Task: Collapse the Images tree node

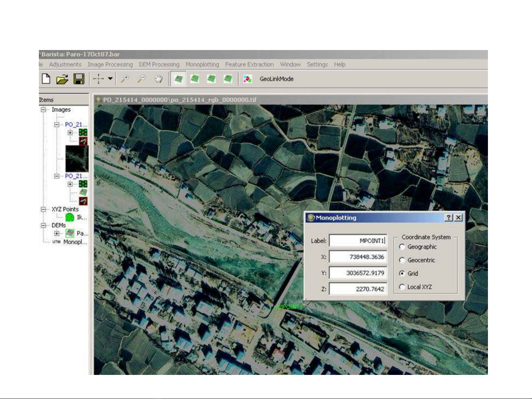Action: (44, 110)
